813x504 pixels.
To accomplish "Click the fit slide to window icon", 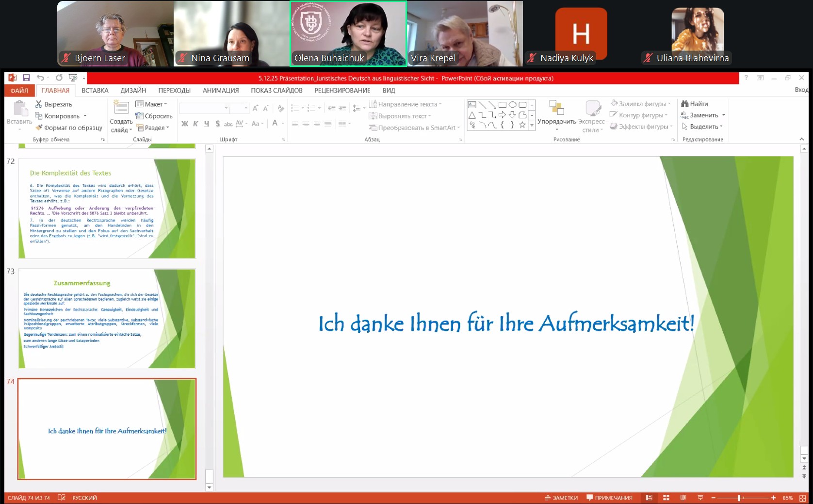I will click(x=802, y=498).
